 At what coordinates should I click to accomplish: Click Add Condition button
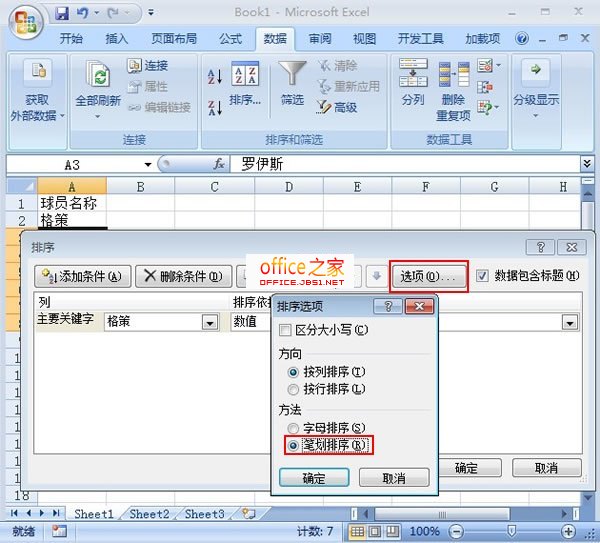(x=83, y=276)
